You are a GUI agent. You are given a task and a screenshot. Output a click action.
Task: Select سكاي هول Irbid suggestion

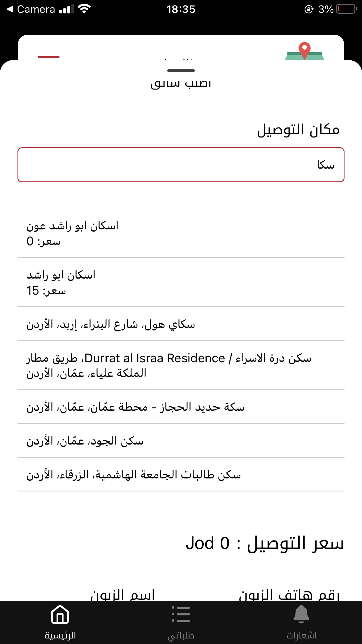pos(181,324)
